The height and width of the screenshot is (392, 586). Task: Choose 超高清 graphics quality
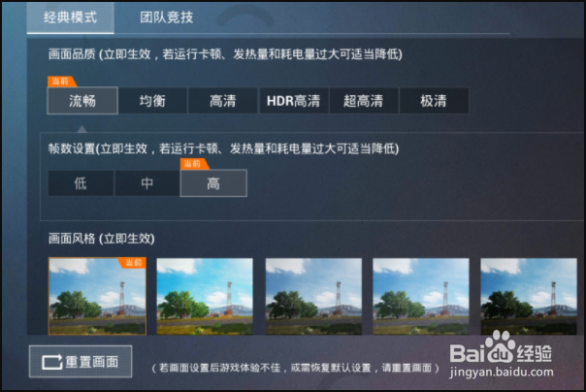[x=363, y=101]
